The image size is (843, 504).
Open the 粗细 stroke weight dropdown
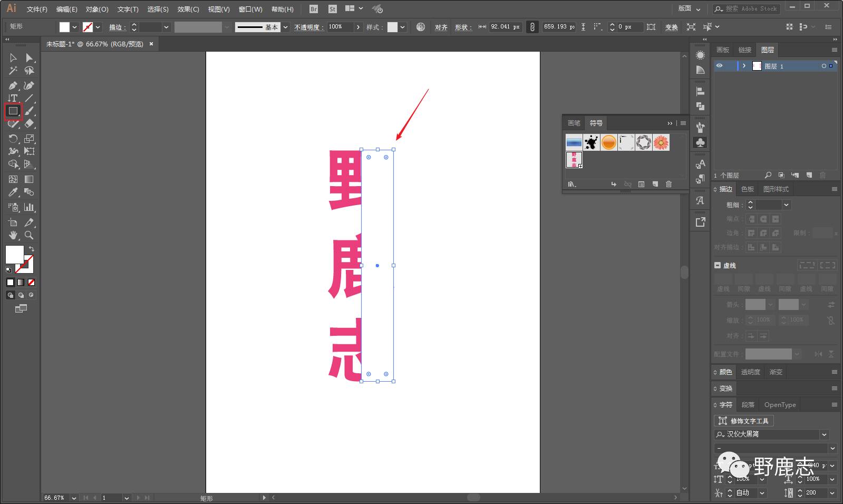(786, 205)
